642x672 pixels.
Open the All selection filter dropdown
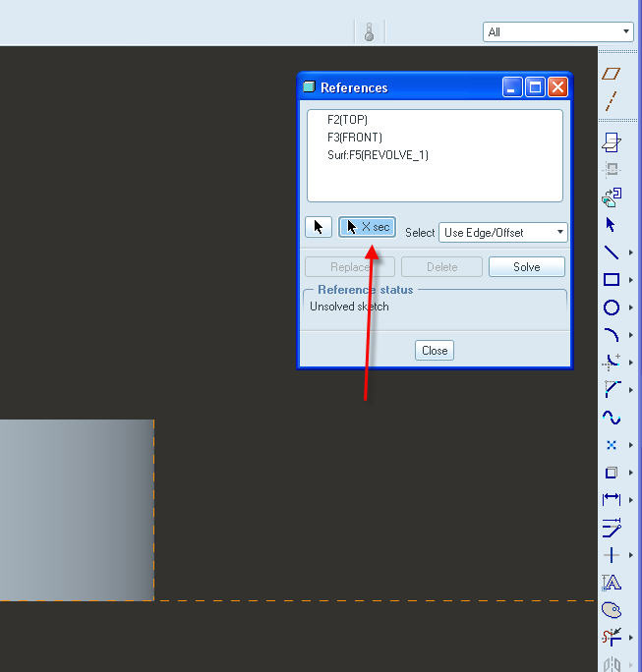558,31
